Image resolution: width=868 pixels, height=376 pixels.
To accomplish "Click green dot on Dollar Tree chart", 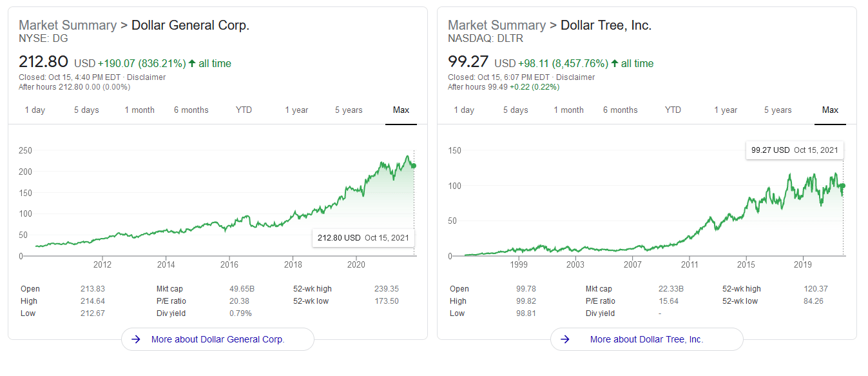I will click(842, 186).
